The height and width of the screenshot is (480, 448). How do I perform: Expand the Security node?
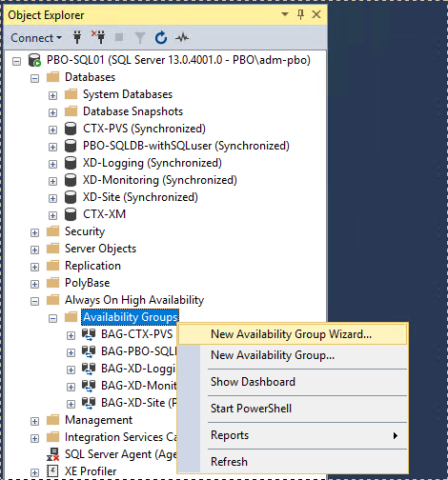point(34,232)
